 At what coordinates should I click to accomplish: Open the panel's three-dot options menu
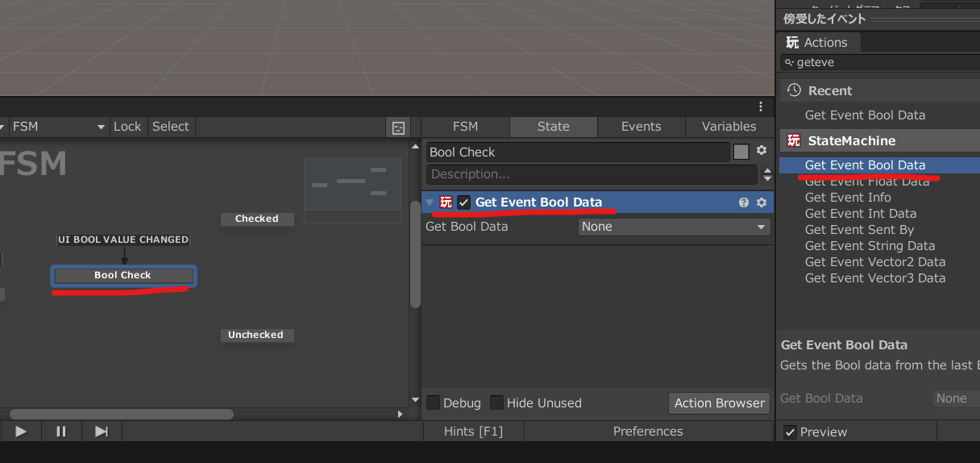(x=761, y=106)
